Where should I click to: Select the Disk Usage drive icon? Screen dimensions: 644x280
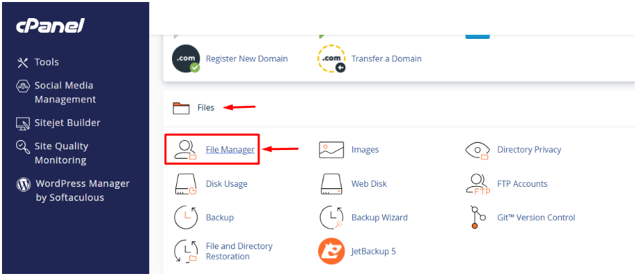click(185, 184)
